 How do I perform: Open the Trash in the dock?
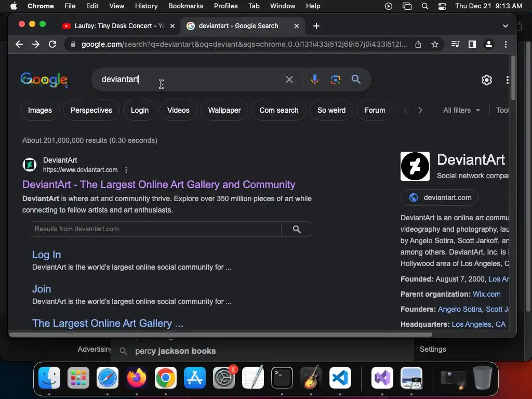[x=483, y=378]
